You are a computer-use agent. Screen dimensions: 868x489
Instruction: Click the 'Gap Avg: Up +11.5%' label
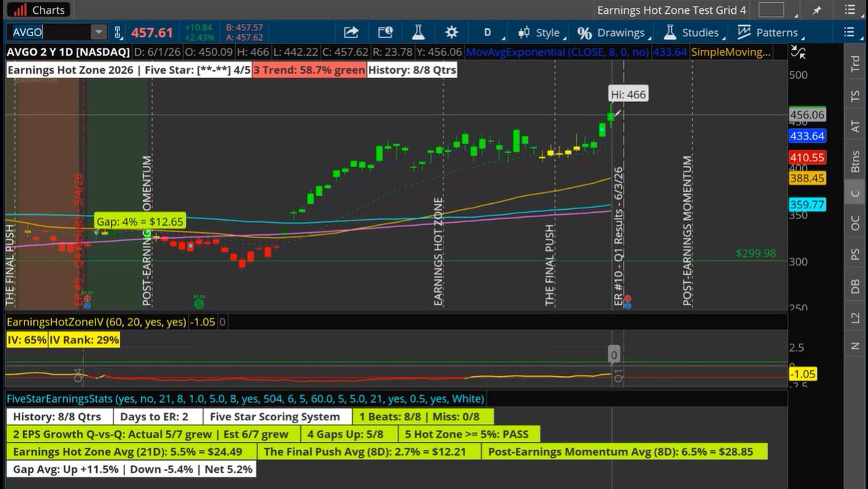click(x=131, y=469)
